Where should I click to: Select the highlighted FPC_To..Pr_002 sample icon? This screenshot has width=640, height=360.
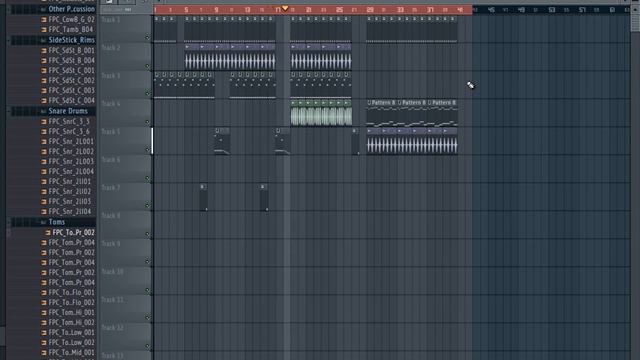click(x=48, y=233)
